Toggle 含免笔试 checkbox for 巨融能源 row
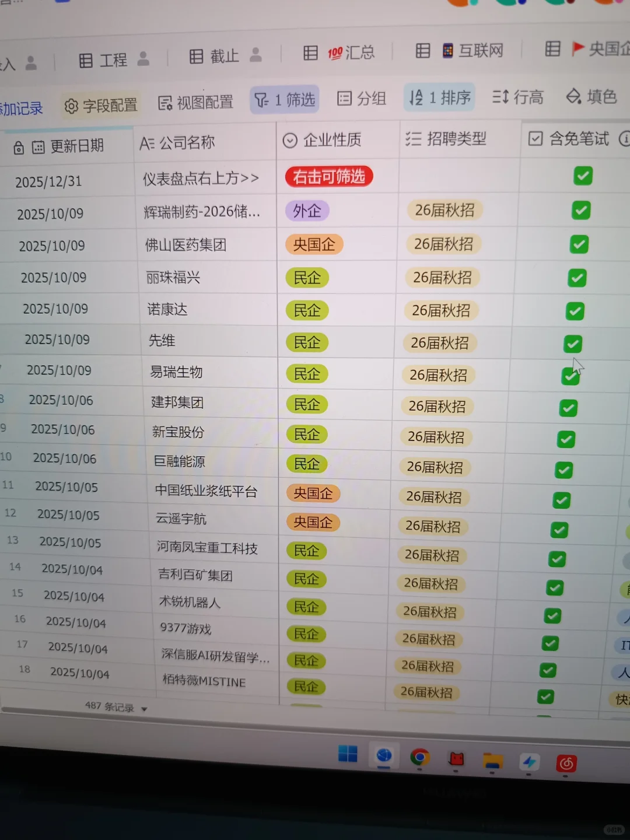 (x=563, y=470)
